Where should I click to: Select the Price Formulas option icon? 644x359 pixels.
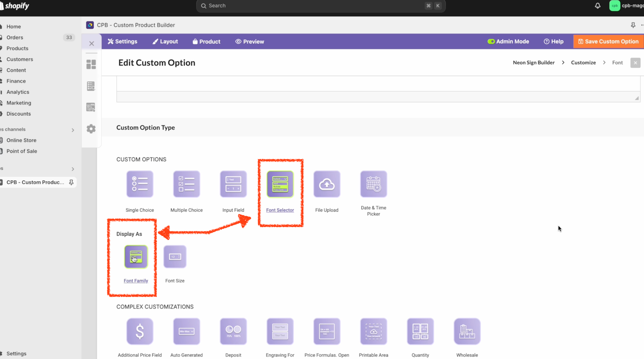(327, 331)
